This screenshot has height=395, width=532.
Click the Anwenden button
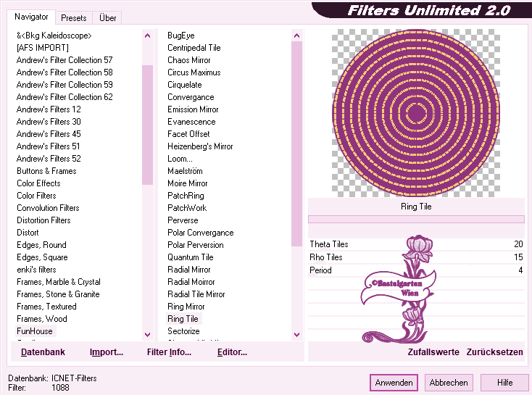[394, 383]
